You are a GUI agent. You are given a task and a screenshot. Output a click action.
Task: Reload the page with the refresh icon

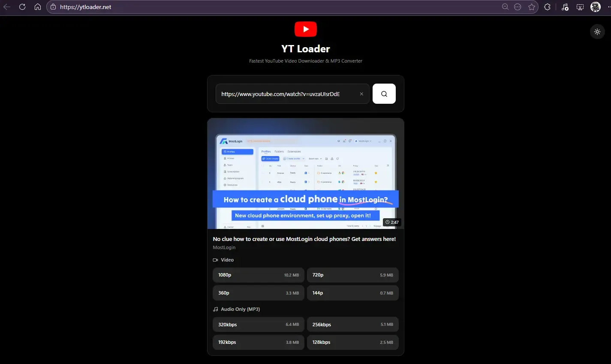[x=22, y=7]
